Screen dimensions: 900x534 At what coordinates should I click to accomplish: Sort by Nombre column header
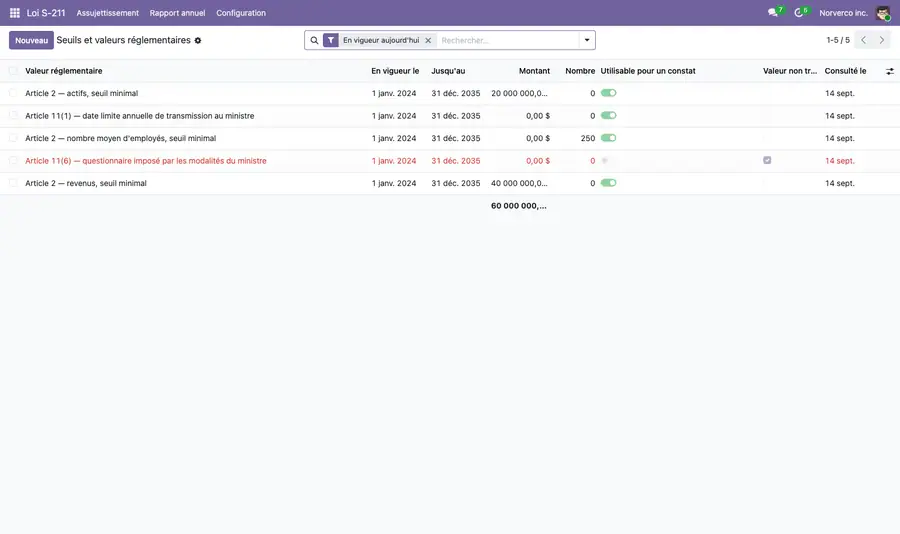[x=580, y=71]
